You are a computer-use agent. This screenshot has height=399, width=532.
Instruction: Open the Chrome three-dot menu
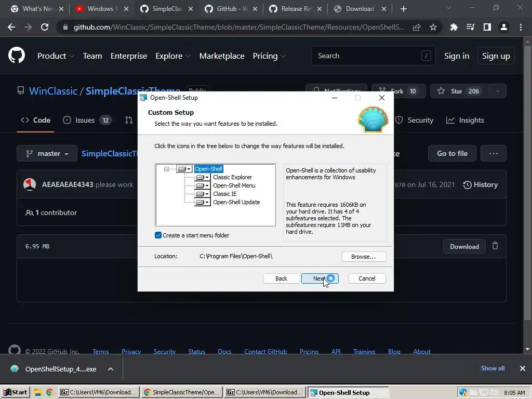pyautogui.click(x=521, y=27)
